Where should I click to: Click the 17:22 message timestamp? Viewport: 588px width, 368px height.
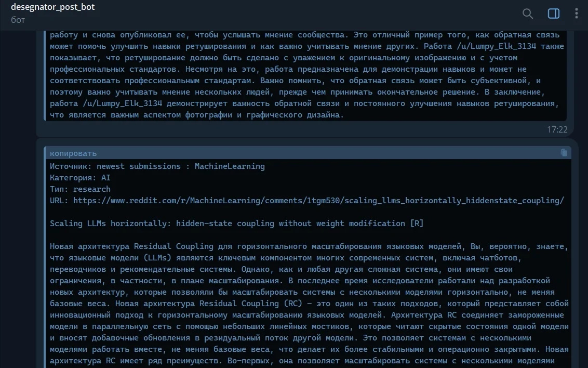pos(557,129)
